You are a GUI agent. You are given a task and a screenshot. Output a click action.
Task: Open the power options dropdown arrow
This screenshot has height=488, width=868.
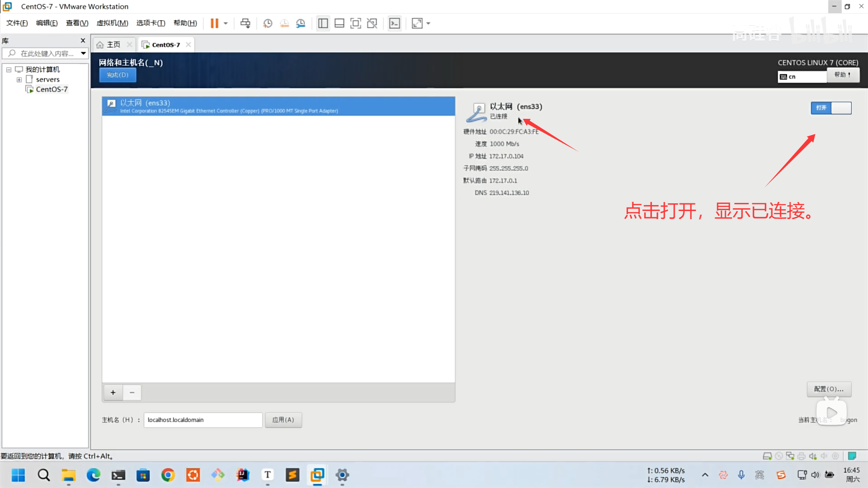(x=226, y=23)
